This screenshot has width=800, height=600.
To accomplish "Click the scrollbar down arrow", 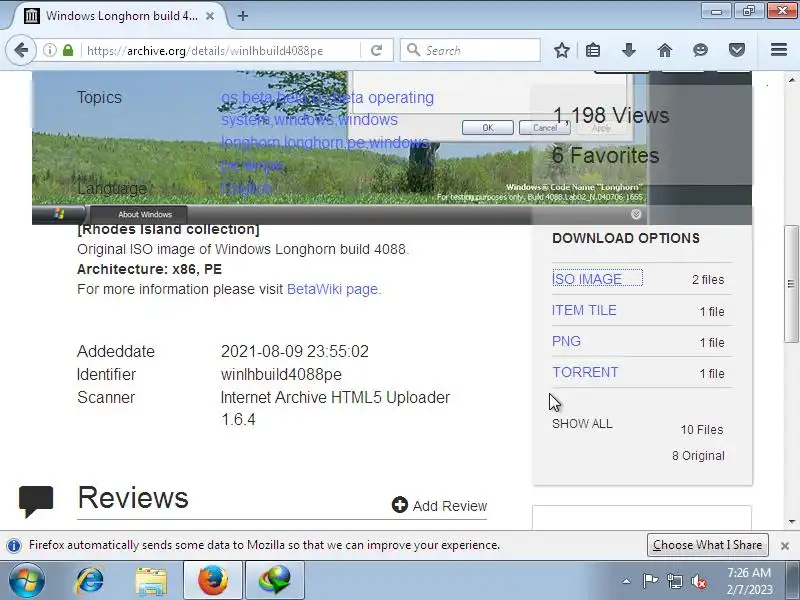I will tap(791, 521).
